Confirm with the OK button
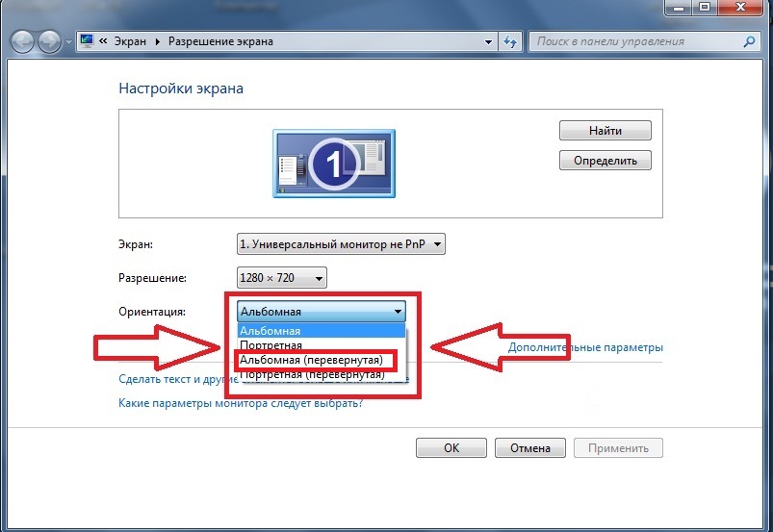This screenshot has height=532, width=773. tap(451, 448)
